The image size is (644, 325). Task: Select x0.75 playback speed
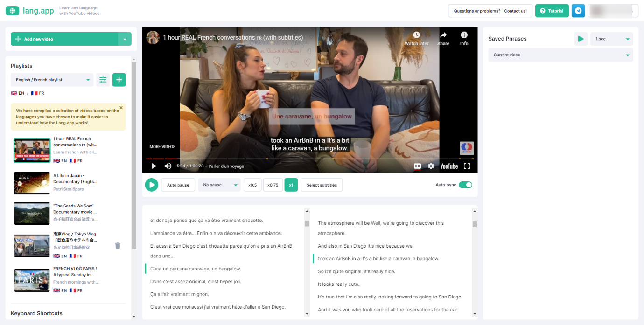click(x=273, y=185)
